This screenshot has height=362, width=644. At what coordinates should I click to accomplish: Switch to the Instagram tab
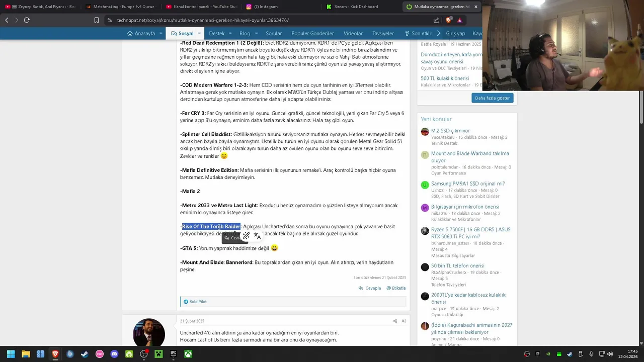pyautogui.click(x=281, y=7)
